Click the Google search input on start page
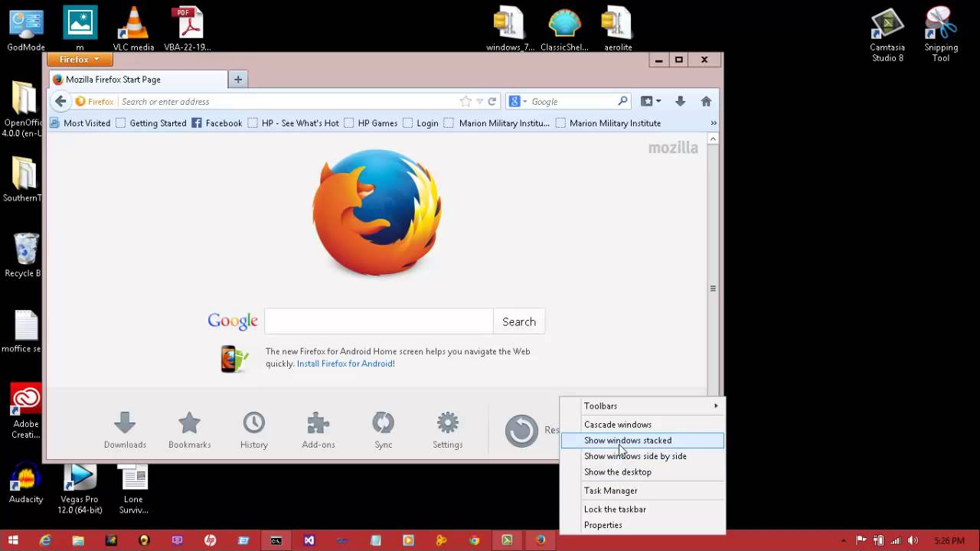This screenshot has width=980, height=551. pos(379,321)
